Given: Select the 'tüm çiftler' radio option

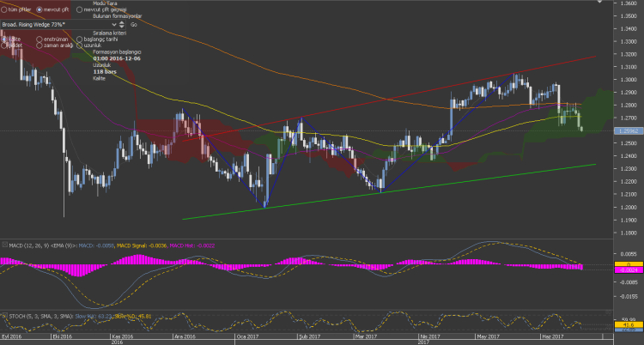Looking at the screenshot, I should pyautogui.click(x=4, y=9).
